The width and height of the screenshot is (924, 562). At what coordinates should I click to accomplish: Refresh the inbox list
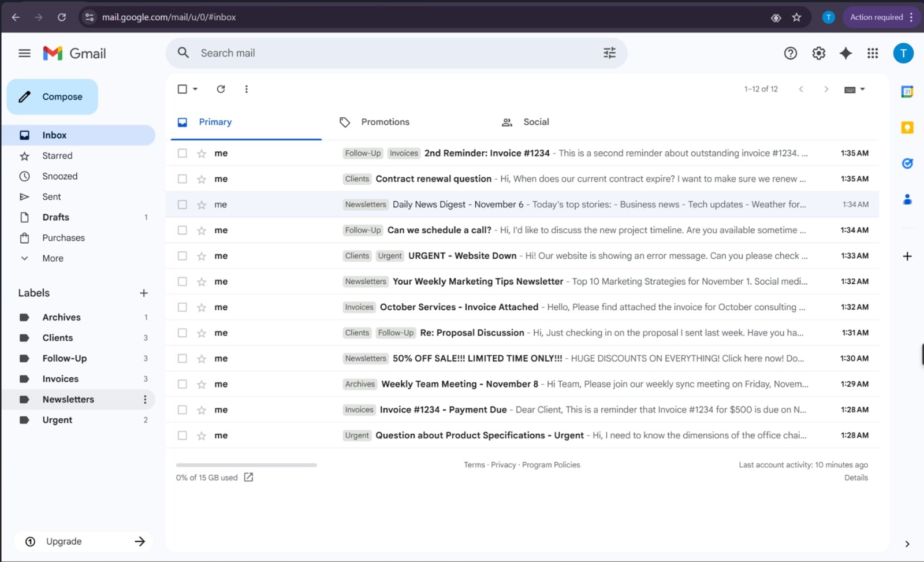[x=221, y=89]
